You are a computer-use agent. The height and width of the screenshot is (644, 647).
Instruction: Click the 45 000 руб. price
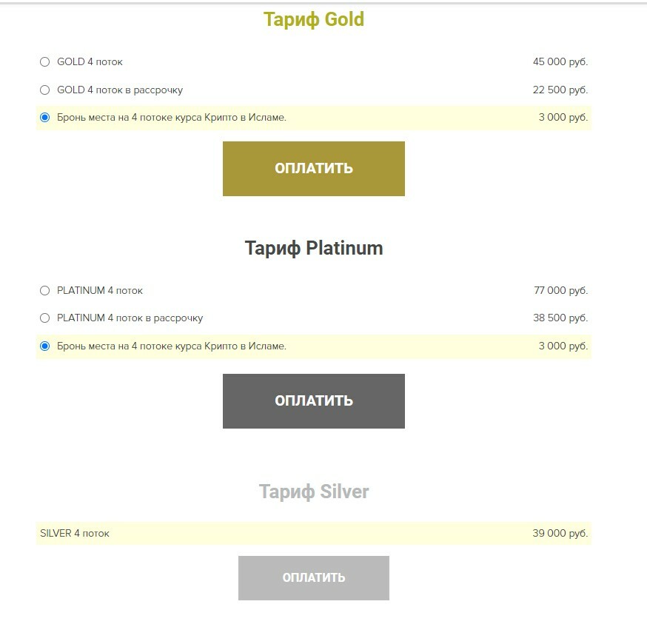[x=560, y=62]
